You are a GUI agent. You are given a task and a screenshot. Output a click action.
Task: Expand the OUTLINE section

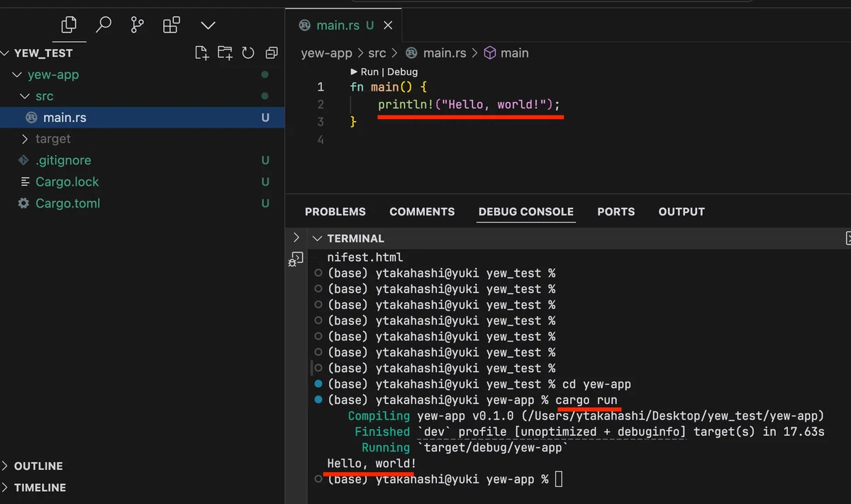click(x=39, y=466)
